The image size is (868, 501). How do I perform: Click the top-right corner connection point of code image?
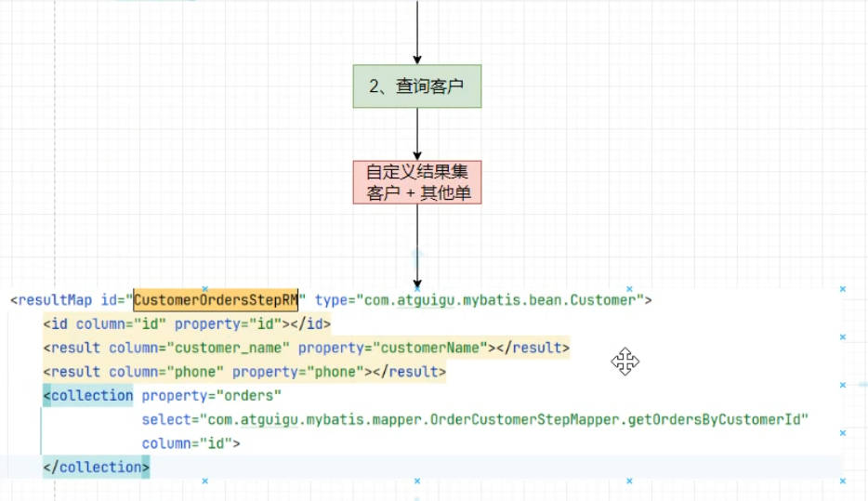(x=842, y=289)
